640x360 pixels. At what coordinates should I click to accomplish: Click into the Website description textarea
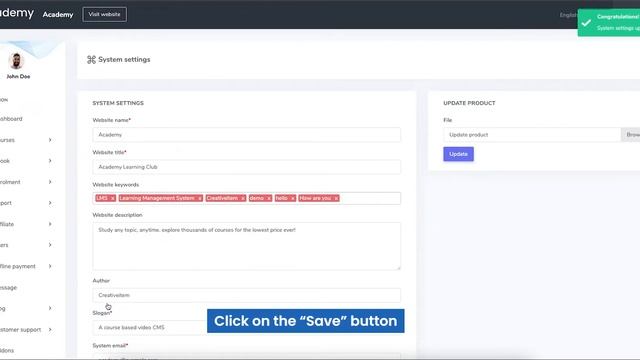pyautogui.click(x=247, y=246)
